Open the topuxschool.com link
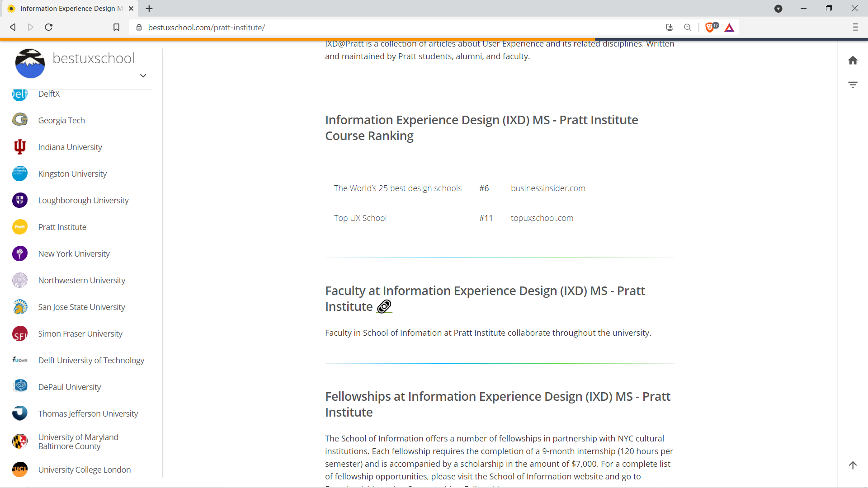868x488 pixels. (542, 218)
